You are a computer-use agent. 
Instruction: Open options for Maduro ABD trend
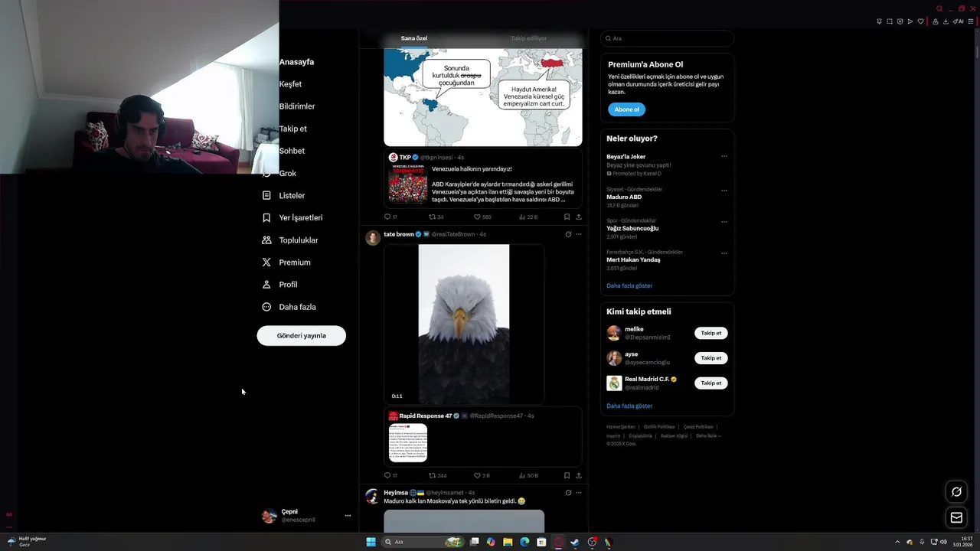coord(724,191)
